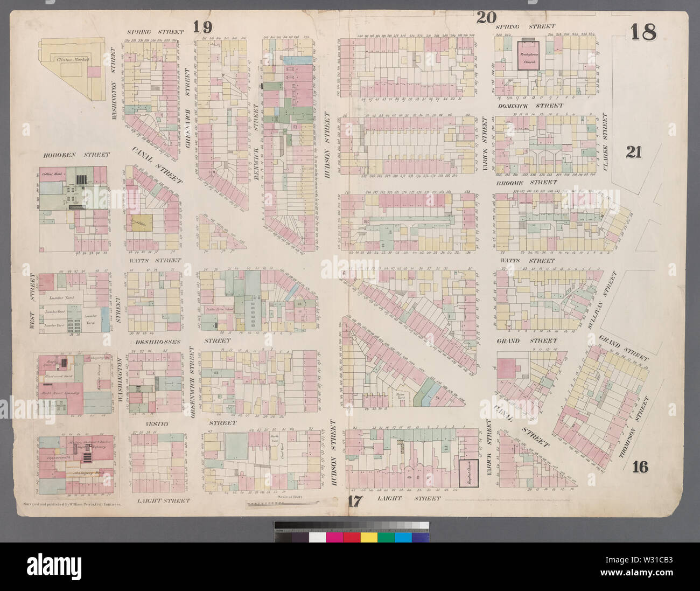700x591 pixels.
Task: Pick the white color swatch
Action: 317,537
